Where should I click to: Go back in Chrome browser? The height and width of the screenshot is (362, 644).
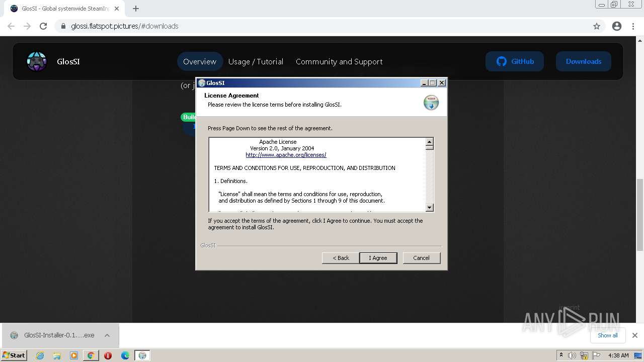(11, 26)
